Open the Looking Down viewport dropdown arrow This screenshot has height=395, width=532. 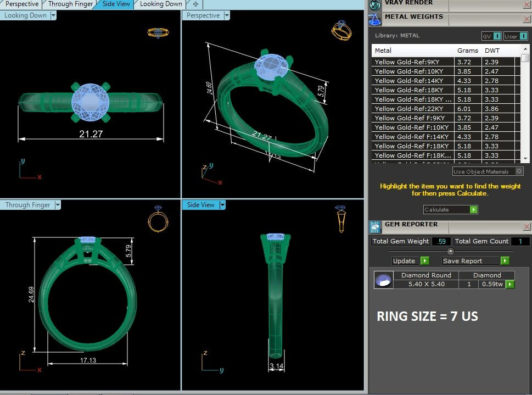coord(53,15)
